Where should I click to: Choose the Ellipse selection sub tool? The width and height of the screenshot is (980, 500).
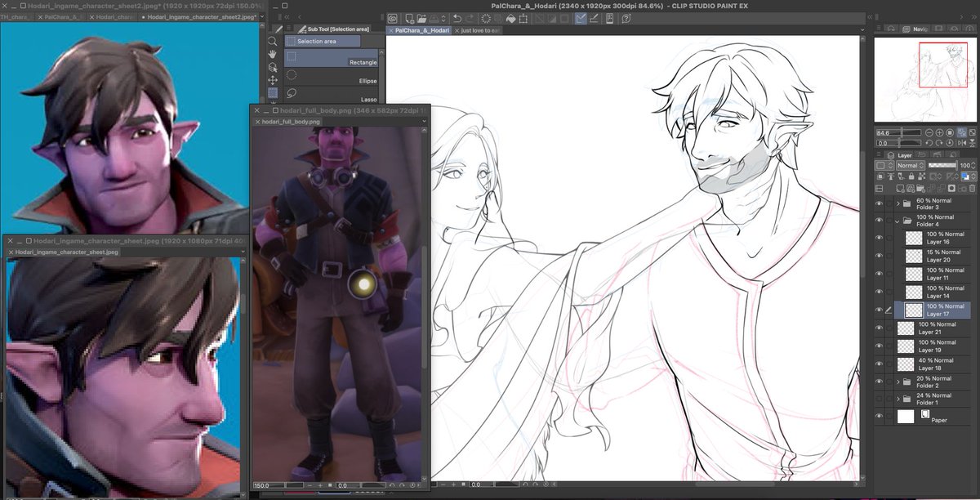pos(331,76)
